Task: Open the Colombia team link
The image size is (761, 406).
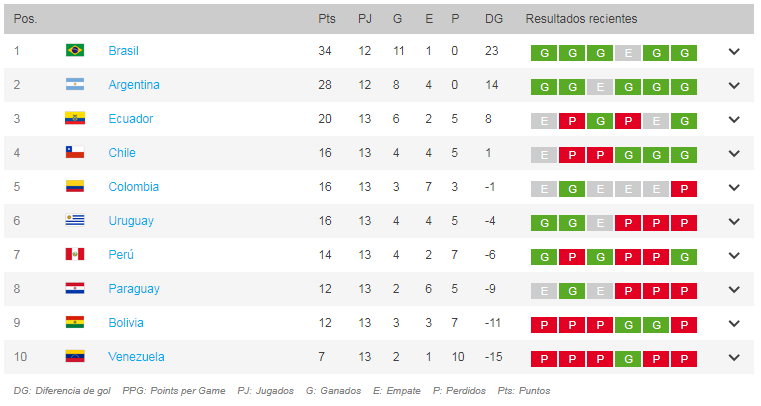Action: [133, 187]
